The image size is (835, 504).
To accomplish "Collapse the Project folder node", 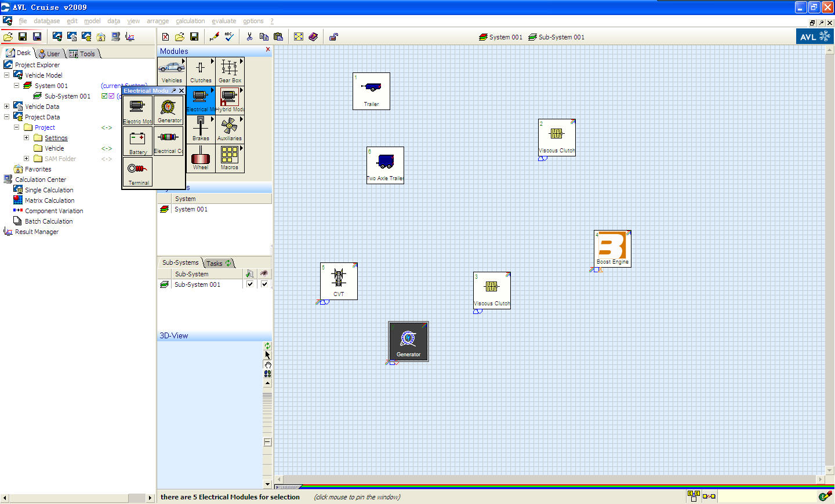I will point(16,127).
